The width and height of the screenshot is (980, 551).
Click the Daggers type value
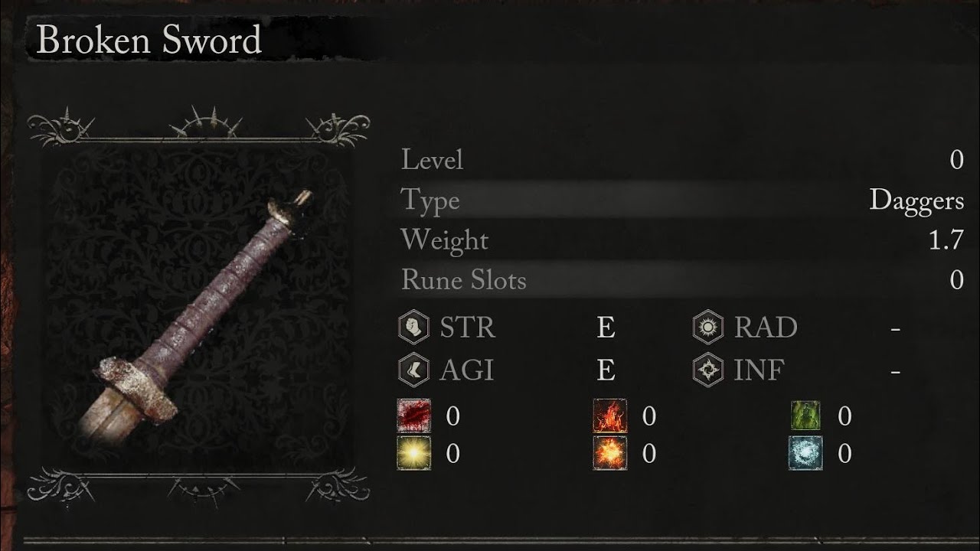click(916, 201)
